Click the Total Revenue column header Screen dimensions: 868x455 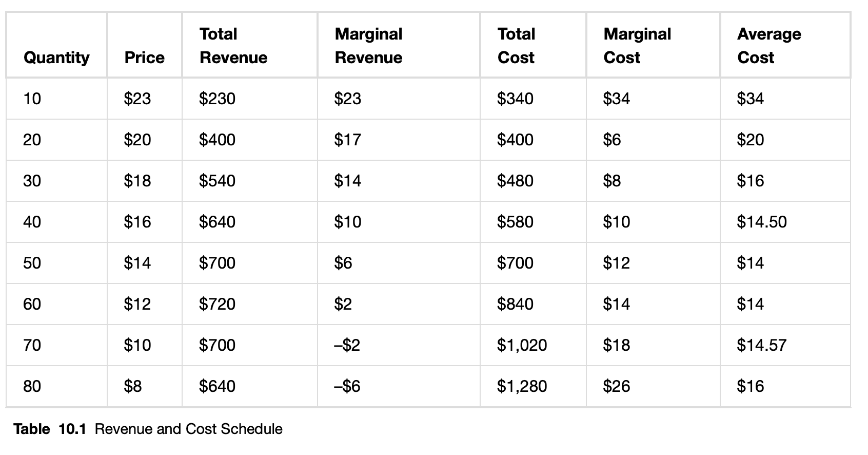(233, 46)
